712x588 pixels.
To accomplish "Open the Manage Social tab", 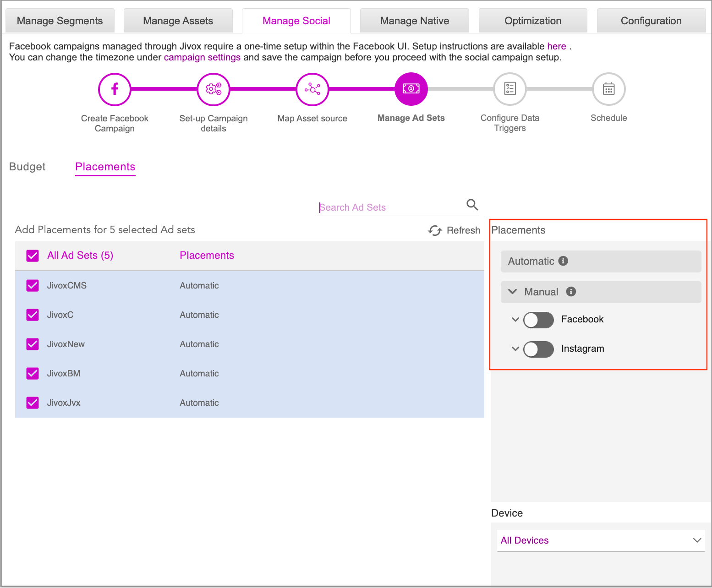I will [296, 21].
